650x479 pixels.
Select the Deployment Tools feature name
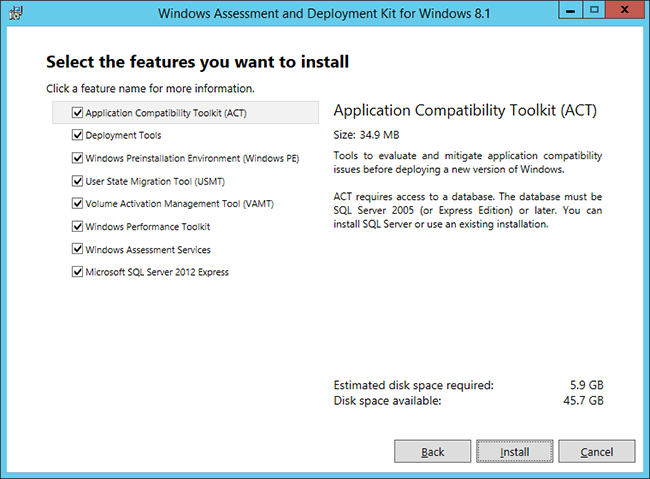pos(123,135)
